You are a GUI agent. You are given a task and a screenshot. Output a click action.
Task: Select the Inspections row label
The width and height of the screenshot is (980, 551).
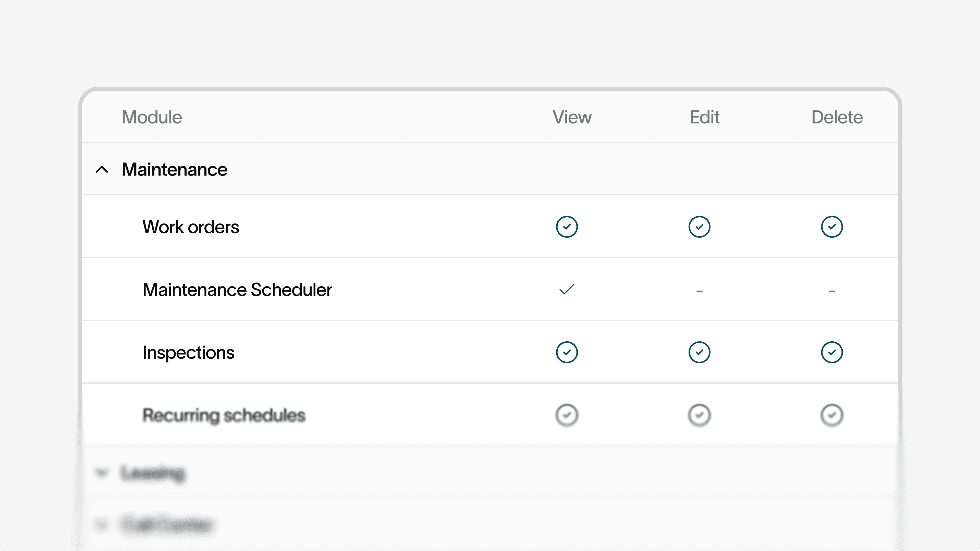[x=188, y=353]
